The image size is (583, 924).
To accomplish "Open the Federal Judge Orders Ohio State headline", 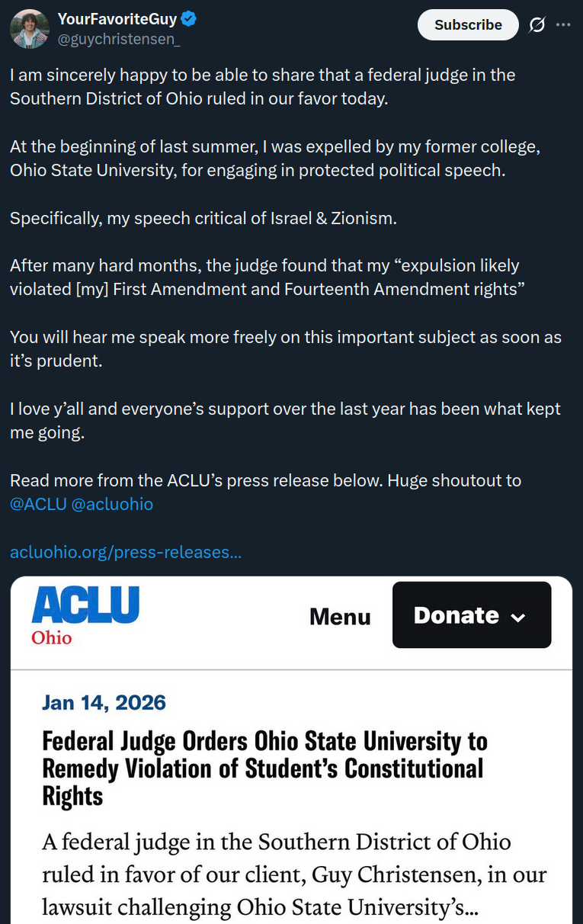I will [x=264, y=768].
